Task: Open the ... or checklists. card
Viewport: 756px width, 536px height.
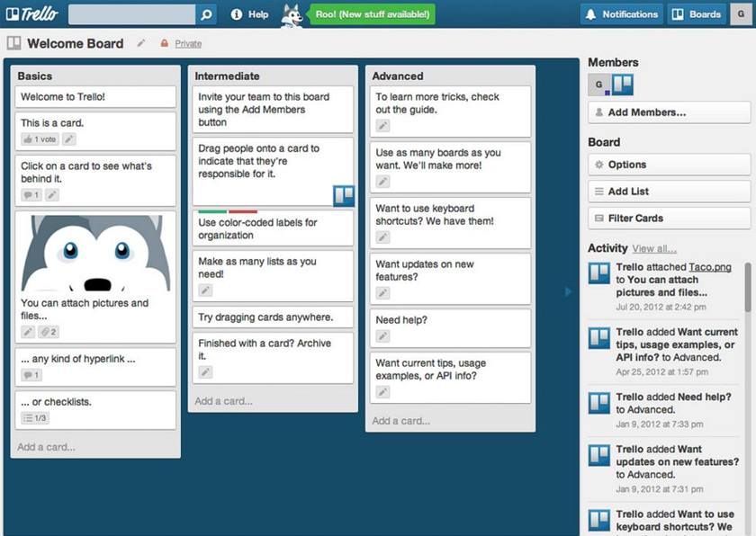Action: pos(95,410)
